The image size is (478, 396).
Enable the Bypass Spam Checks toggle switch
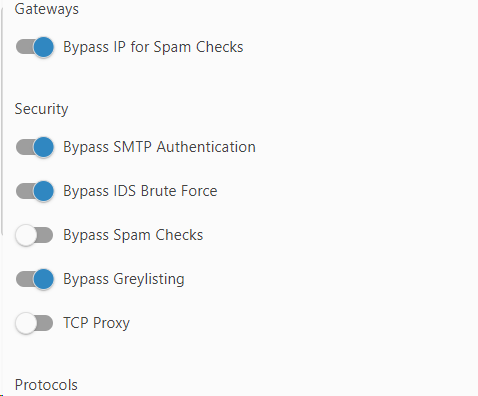(34, 235)
